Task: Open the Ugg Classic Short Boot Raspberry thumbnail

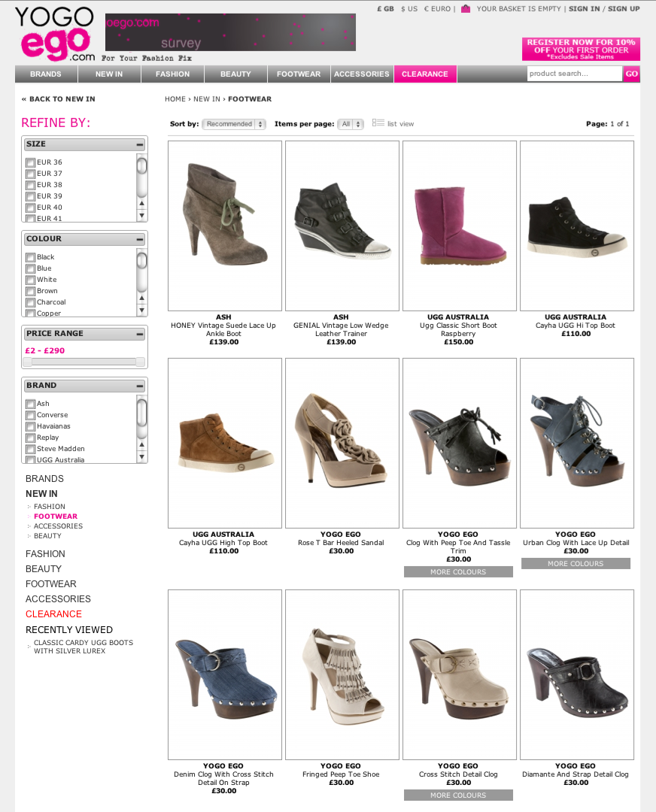Action: click(460, 226)
